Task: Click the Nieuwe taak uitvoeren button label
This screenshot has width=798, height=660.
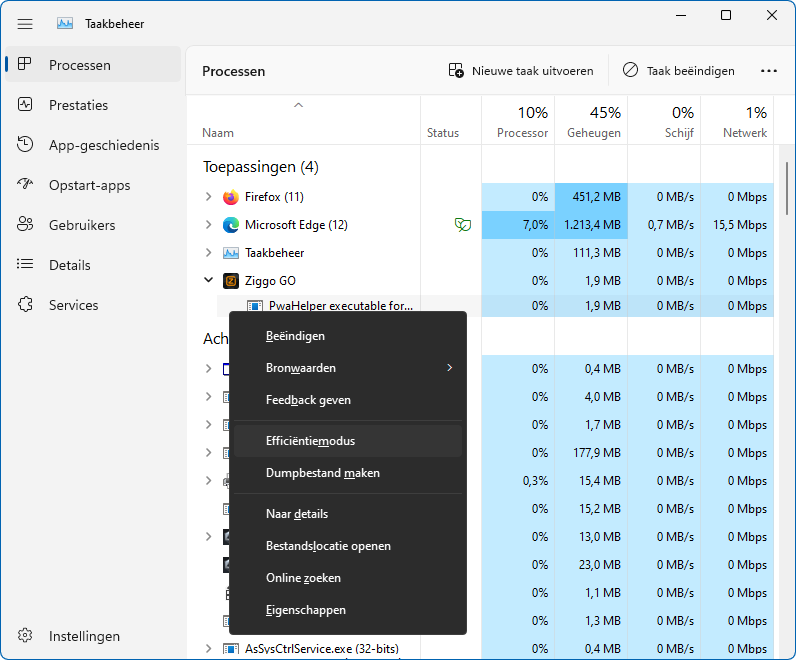Action: click(x=532, y=71)
